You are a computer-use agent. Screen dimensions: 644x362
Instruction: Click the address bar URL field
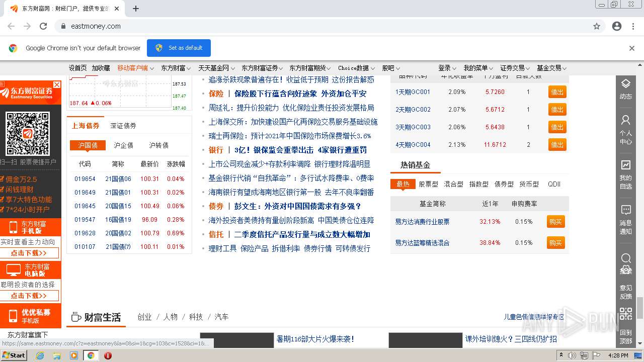[322, 26]
